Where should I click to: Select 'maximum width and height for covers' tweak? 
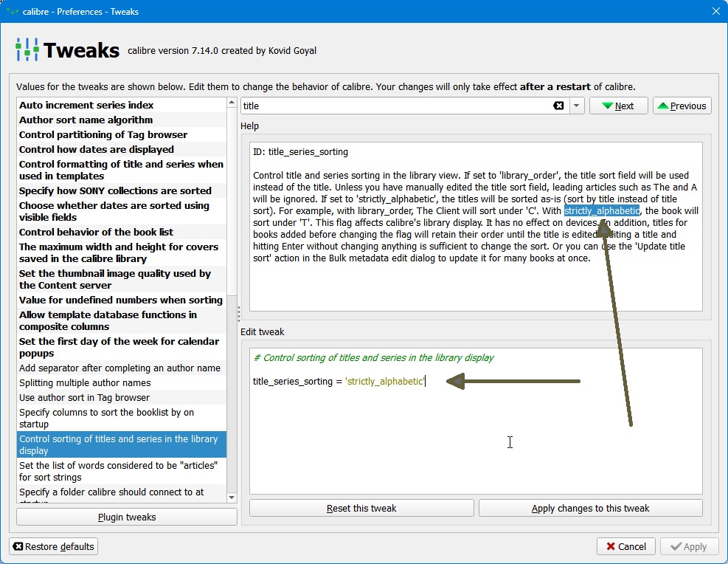pyautogui.click(x=121, y=252)
